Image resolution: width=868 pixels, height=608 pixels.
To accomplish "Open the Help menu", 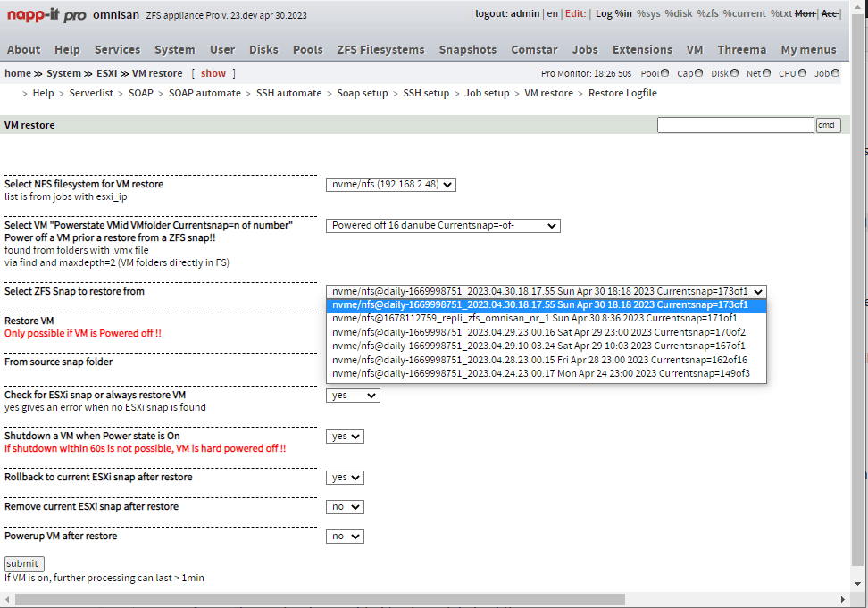I will (67, 50).
